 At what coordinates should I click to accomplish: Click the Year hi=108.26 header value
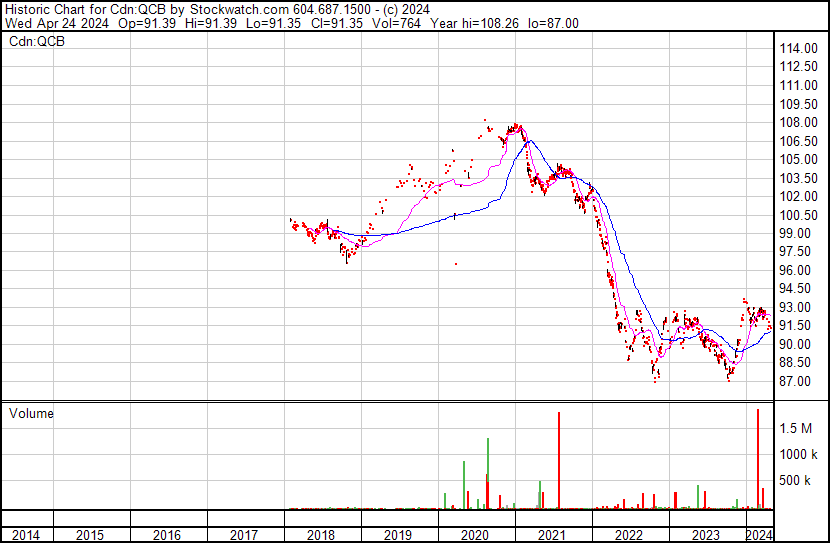pos(475,23)
